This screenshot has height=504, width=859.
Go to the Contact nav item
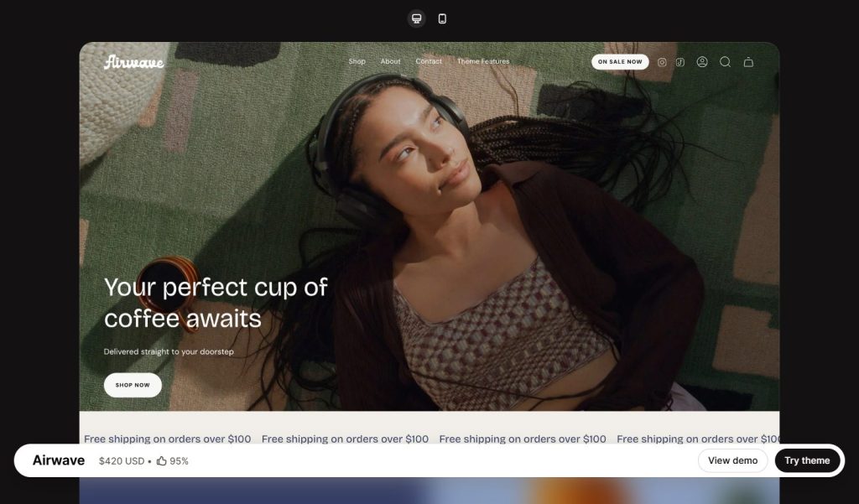click(x=429, y=61)
